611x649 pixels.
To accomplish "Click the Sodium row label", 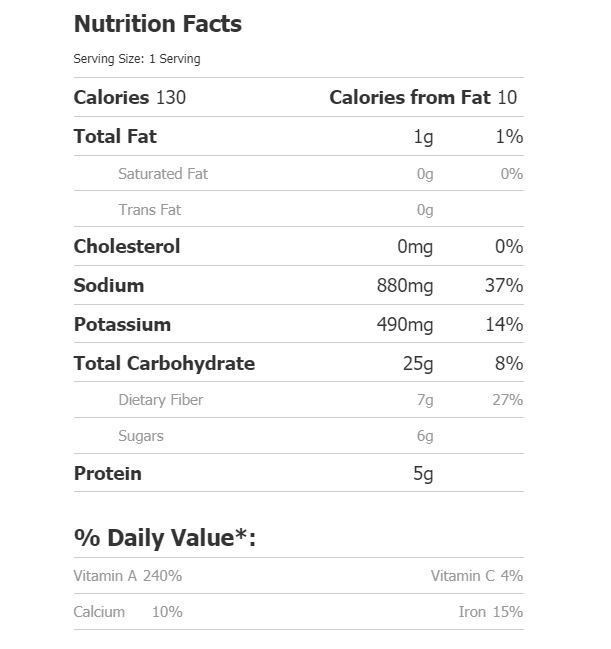I will (109, 285).
